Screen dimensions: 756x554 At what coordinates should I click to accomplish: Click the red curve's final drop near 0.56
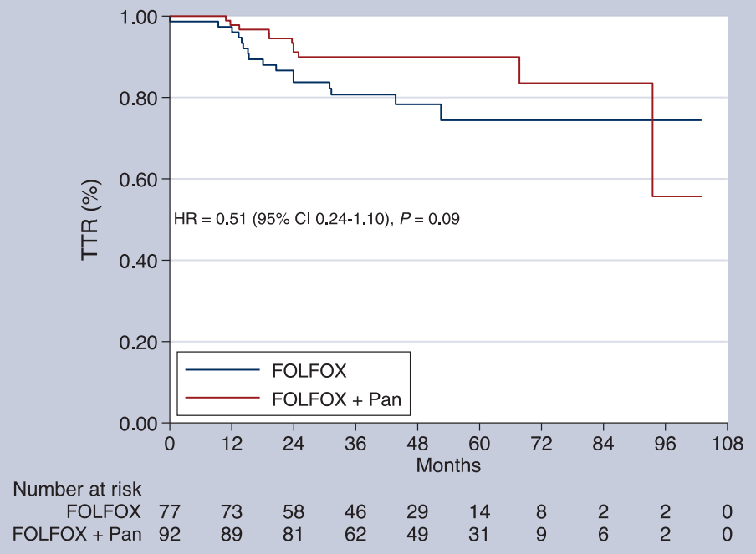(x=653, y=140)
